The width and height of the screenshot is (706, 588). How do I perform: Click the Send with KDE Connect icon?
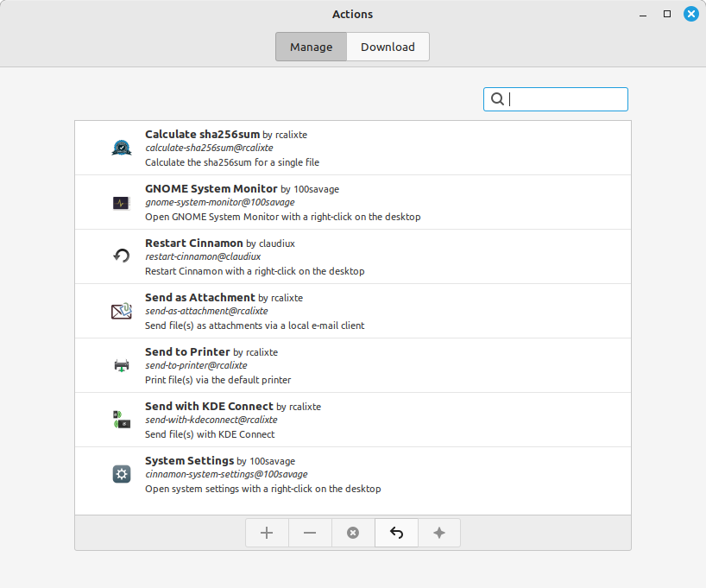point(121,420)
